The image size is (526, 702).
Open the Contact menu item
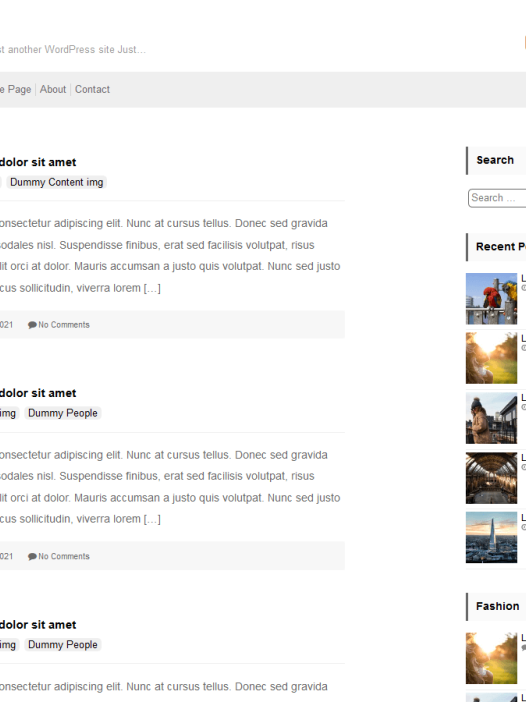click(x=92, y=90)
